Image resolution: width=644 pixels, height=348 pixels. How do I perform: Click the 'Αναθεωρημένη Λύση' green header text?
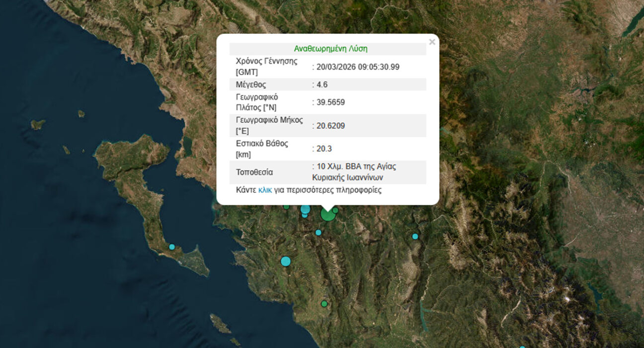[330, 49]
